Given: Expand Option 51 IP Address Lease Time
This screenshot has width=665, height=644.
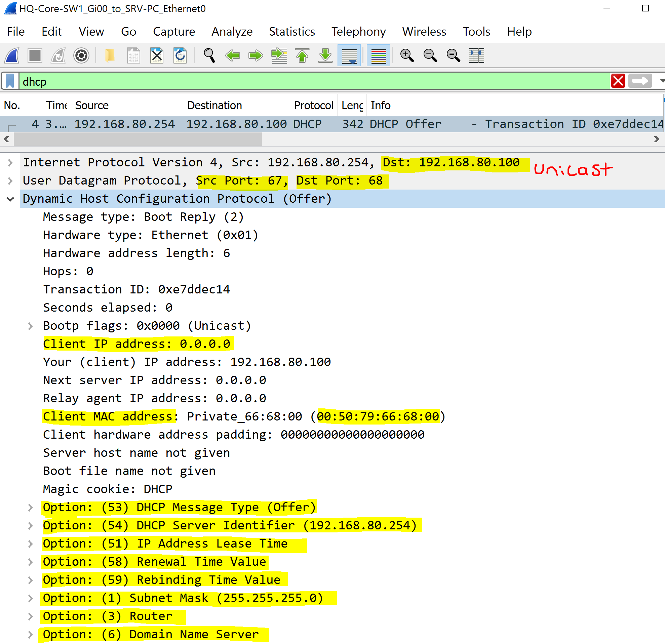Looking at the screenshot, I should [31, 544].
